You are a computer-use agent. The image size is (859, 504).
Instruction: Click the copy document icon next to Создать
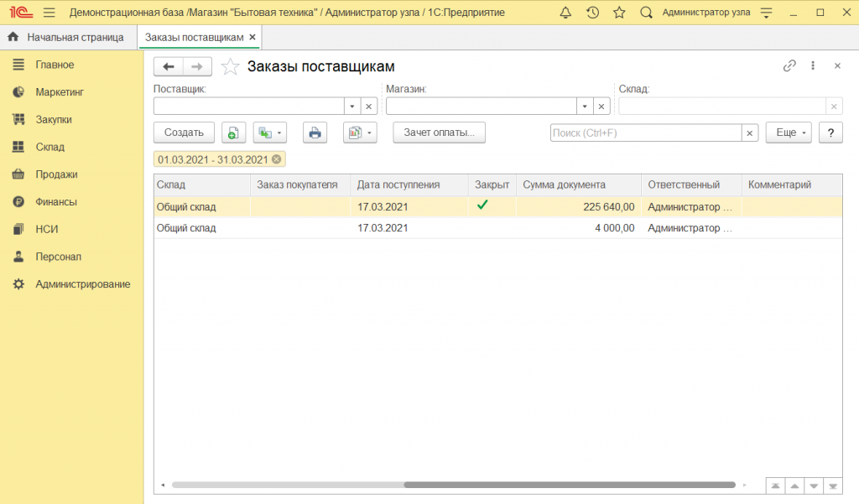tap(233, 132)
